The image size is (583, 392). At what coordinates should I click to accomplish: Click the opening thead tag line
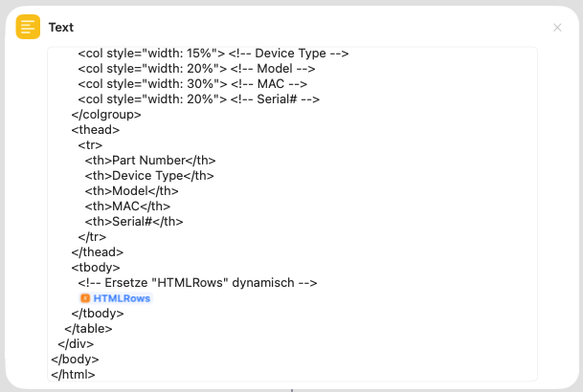click(95, 130)
